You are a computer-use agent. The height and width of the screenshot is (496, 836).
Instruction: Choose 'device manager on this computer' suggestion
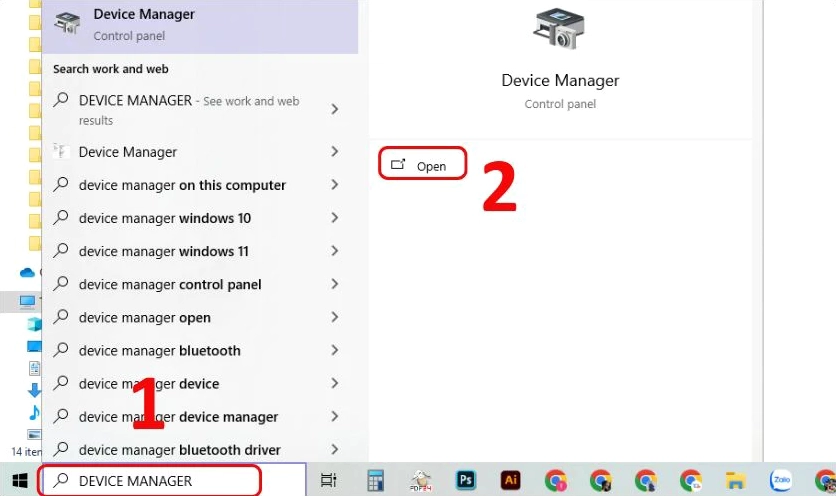click(200, 185)
